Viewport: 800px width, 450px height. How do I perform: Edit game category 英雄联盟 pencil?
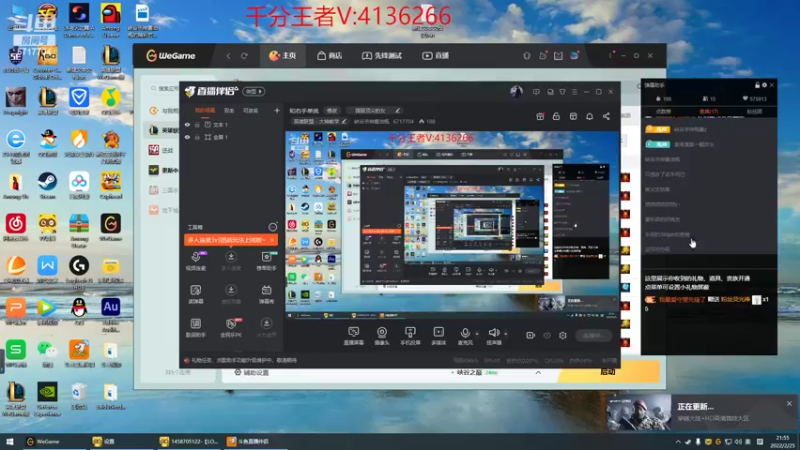[x=344, y=121]
